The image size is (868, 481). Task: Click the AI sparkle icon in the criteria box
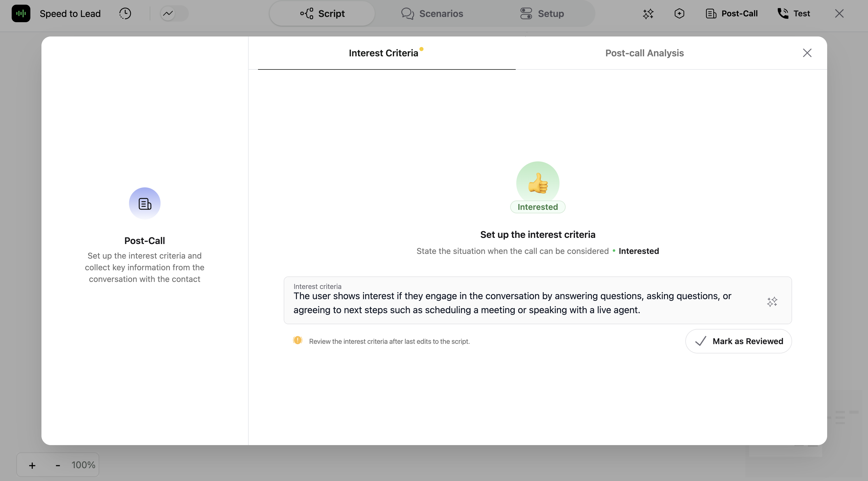pyautogui.click(x=772, y=302)
